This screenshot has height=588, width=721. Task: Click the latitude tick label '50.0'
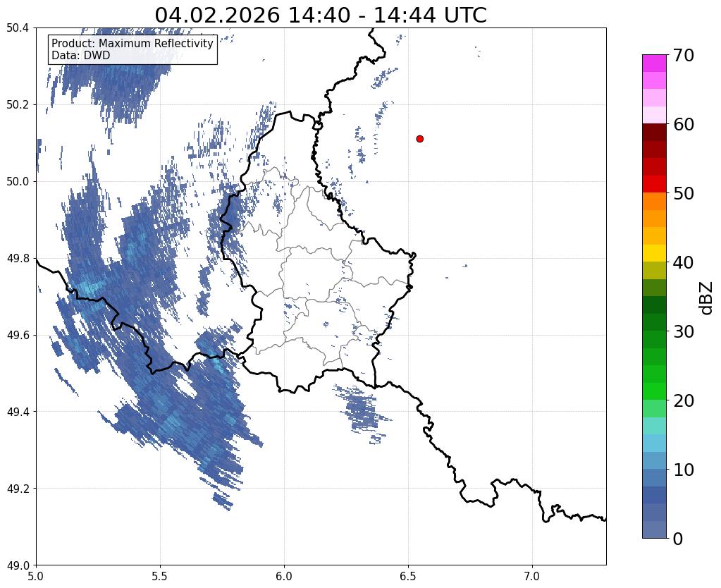click(18, 182)
